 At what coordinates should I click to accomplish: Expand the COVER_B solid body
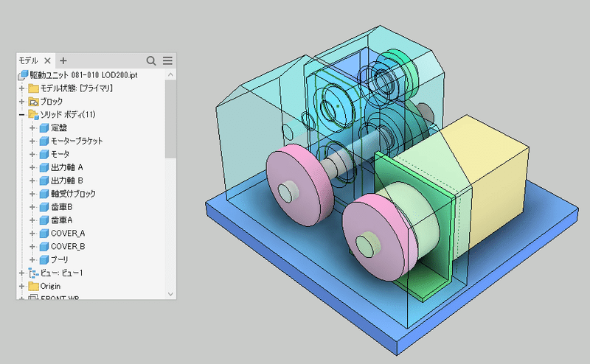point(32,247)
